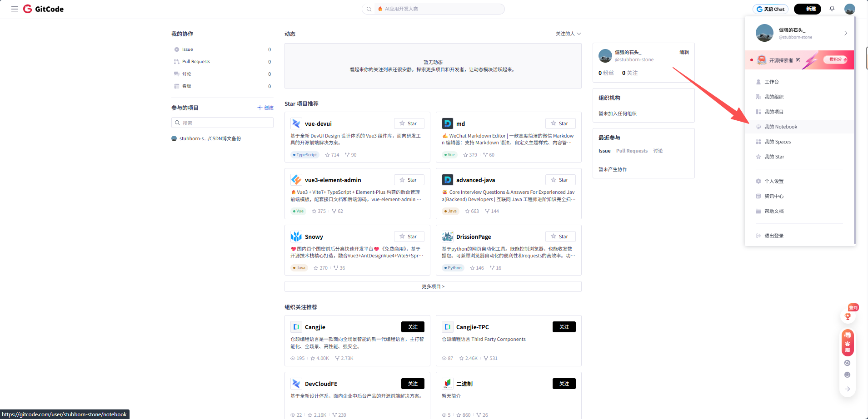Image resolution: width=868 pixels, height=419 pixels.
Task: Open the 客服 customer service panel
Action: point(847,343)
